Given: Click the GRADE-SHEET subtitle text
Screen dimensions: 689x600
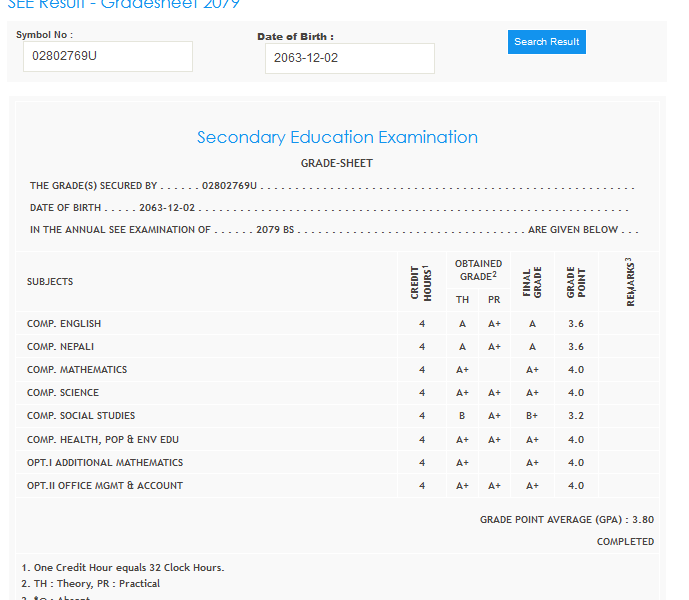Looking at the screenshot, I should tap(337, 163).
